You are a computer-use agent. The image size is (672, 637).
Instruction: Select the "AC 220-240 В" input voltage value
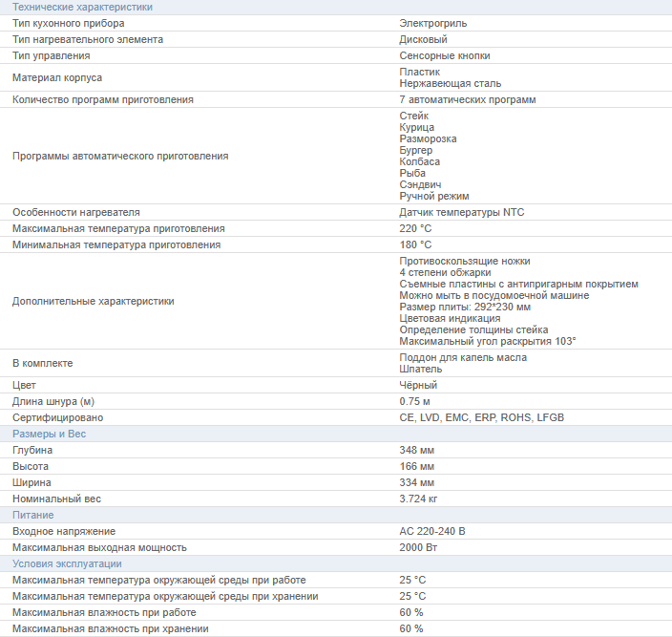431,531
